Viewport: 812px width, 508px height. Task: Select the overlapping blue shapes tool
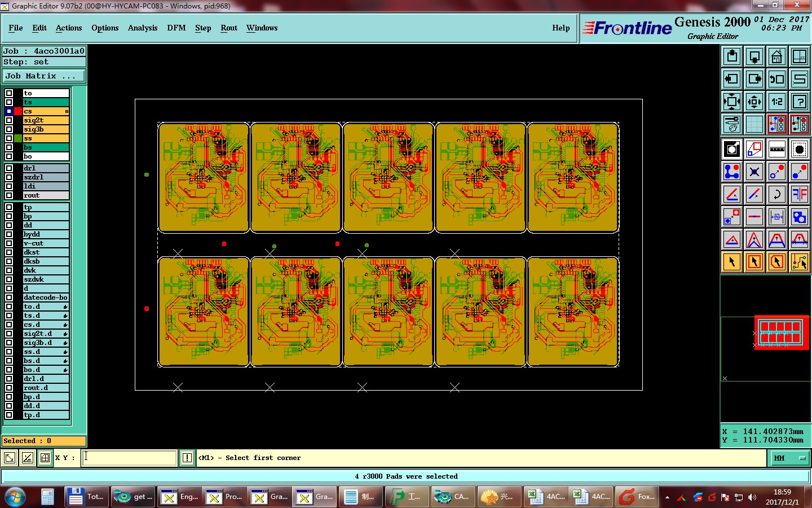click(x=800, y=217)
